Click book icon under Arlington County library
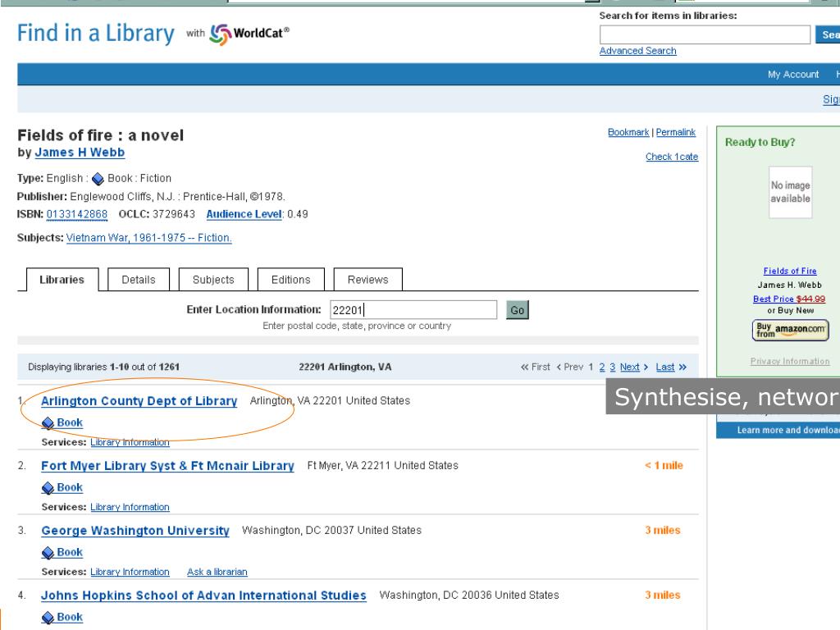The width and height of the screenshot is (840, 630). (48, 423)
